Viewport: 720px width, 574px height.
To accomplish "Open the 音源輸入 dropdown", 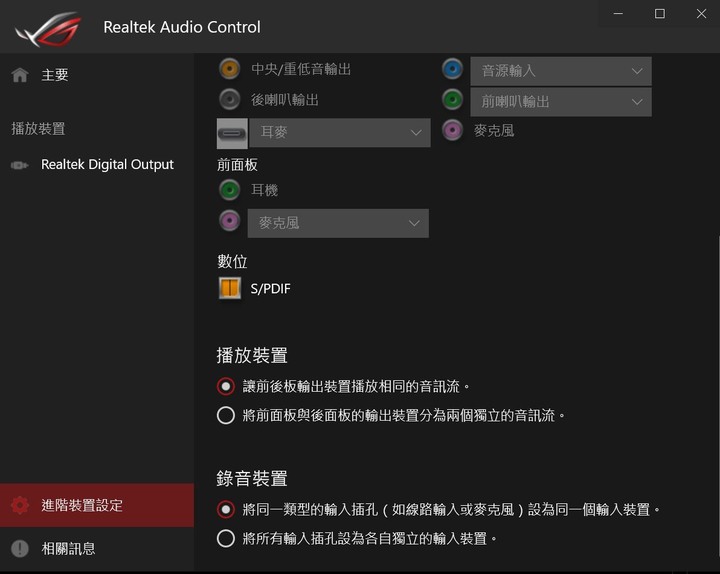I will (561, 71).
